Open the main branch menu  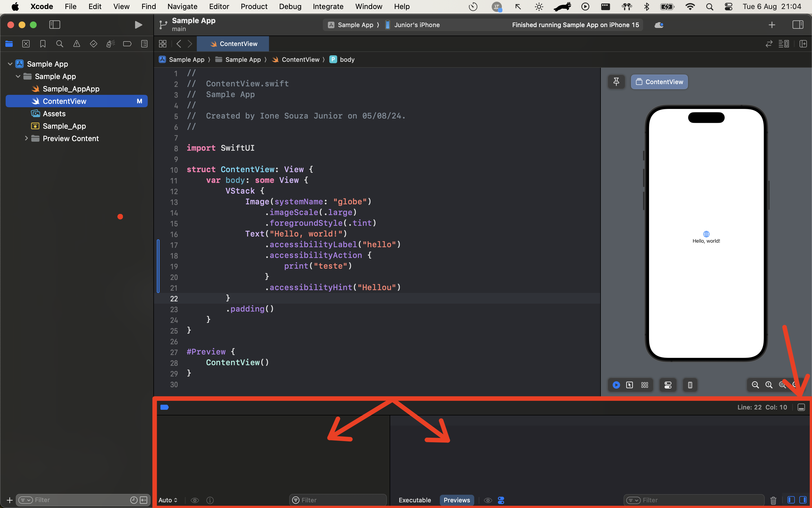click(179, 29)
